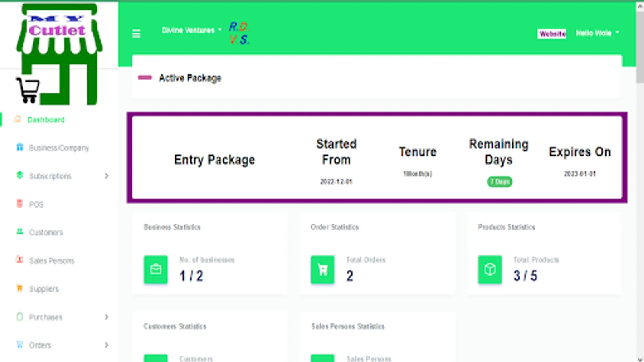Click the businesses count 1 / 2
644x362 pixels.
(x=191, y=276)
